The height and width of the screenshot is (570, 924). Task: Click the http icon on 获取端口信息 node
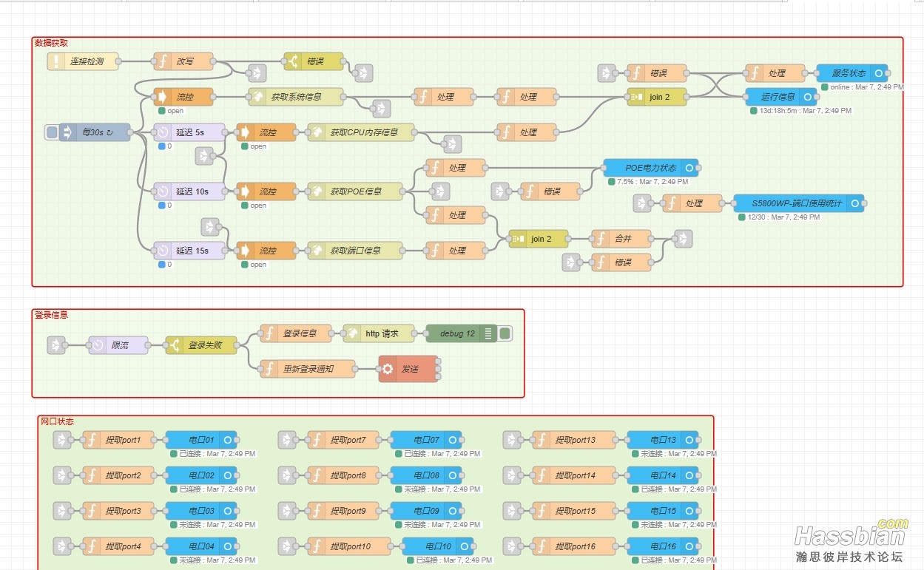coord(317,251)
